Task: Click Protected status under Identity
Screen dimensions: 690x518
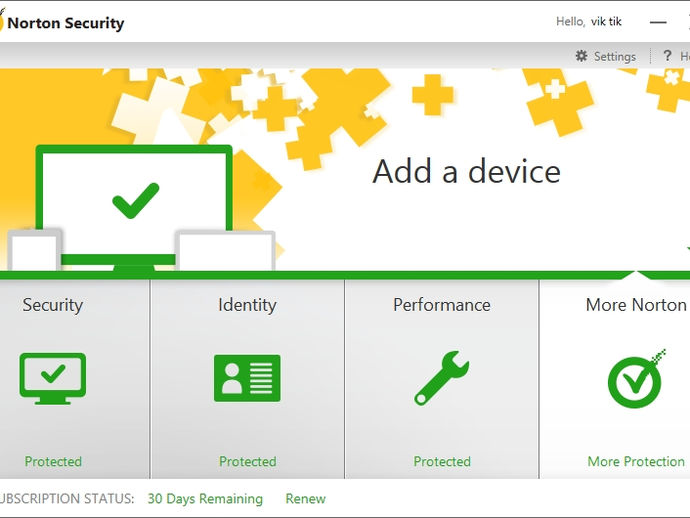Action: point(248,461)
